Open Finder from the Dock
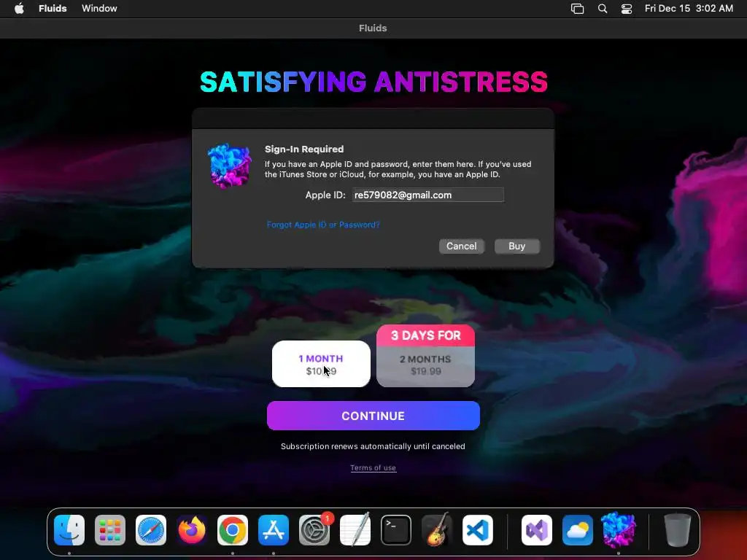Image resolution: width=747 pixels, height=560 pixels. click(x=69, y=530)
